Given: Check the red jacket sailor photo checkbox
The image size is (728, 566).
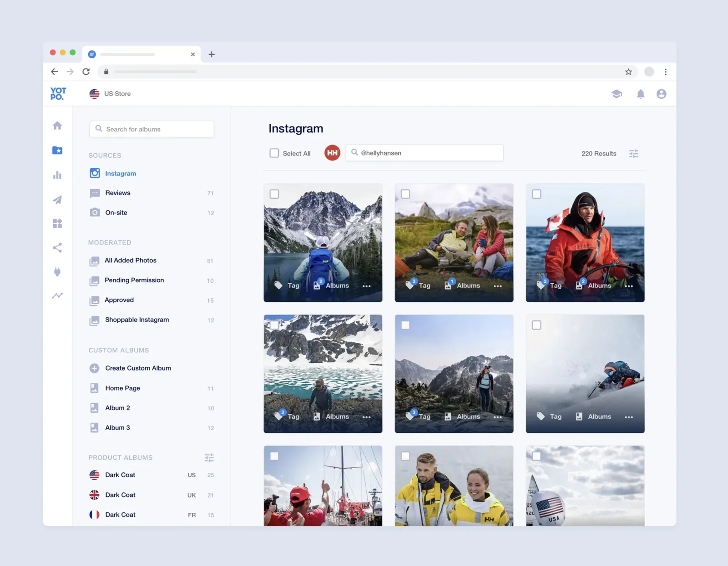Looking at the screenshot, I should pyautogui.click(x=536, y=194).
